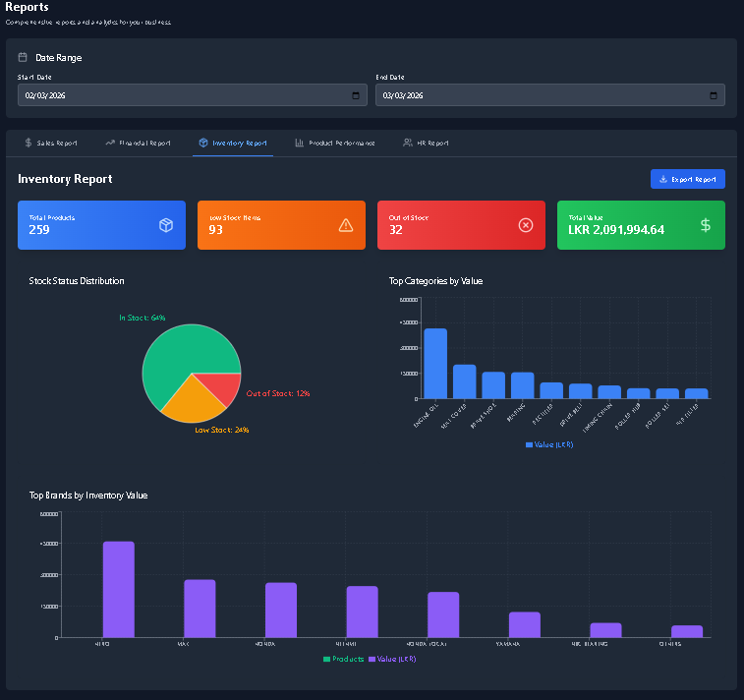
Task: Open the Start Date calendar picker icon
Action: click(356, 95)
